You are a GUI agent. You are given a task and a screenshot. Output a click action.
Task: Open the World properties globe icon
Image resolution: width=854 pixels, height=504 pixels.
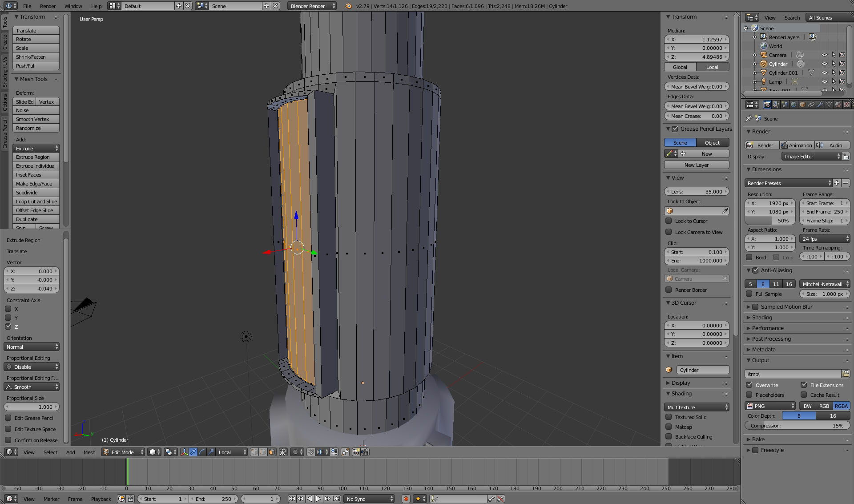[x=794, y=105]
